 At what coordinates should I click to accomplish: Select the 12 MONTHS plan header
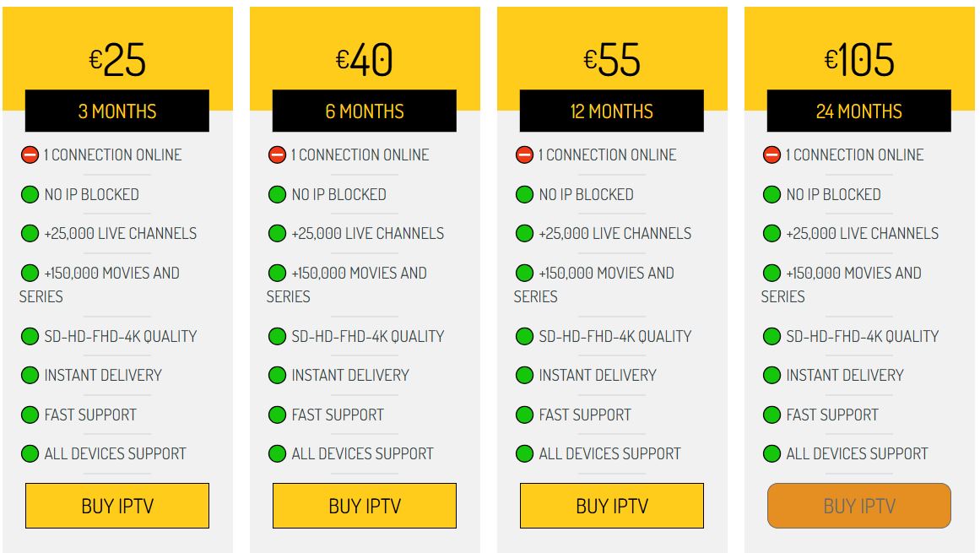(x=611, y=110)
